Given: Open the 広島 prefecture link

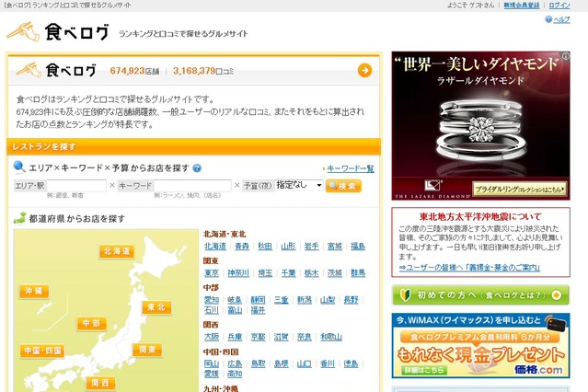Looking at the screenshot, I should click(x=235, y=363).
